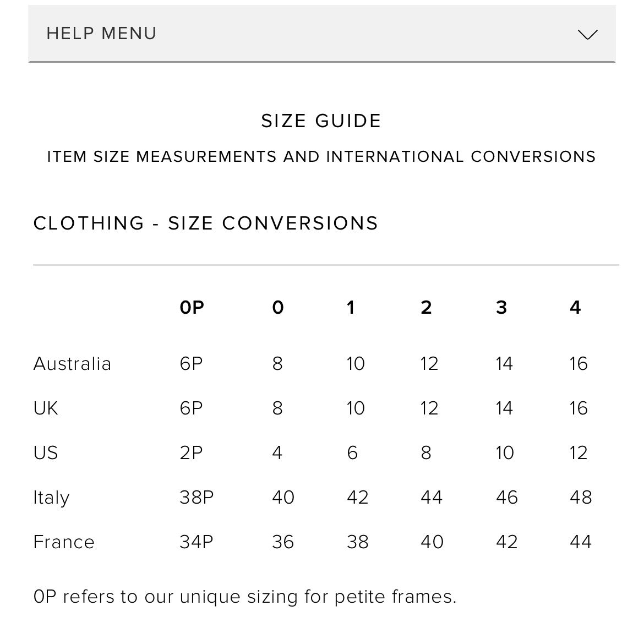Viewport: 644px width, 644px height.
Task: Select the 0P column header
Action: click(192, 307)
